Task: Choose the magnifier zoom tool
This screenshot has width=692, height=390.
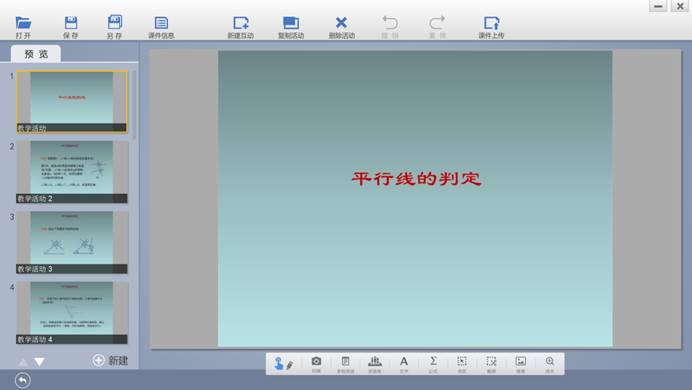Action: [549, 364]
